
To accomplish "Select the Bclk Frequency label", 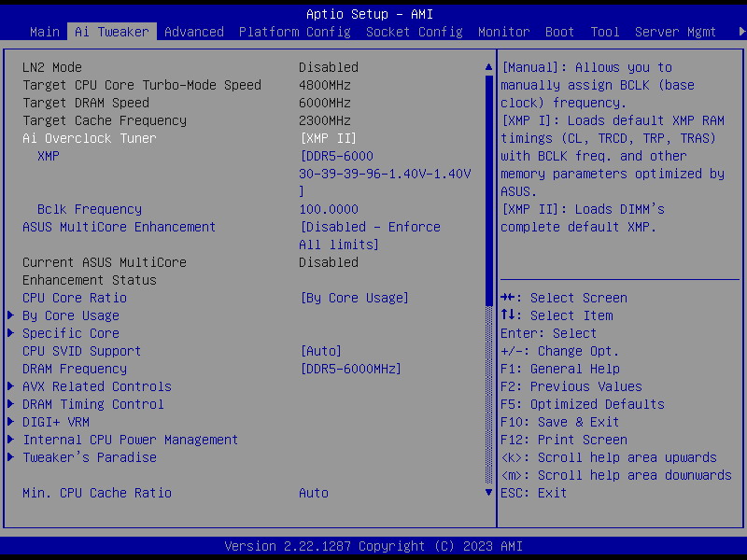I will pos(90,209).
